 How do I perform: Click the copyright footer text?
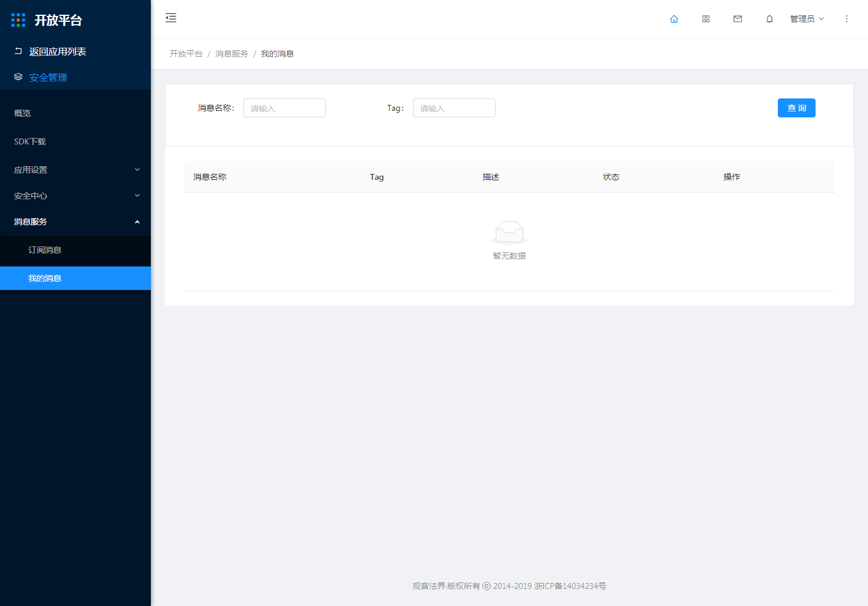(x=509, y=586)
